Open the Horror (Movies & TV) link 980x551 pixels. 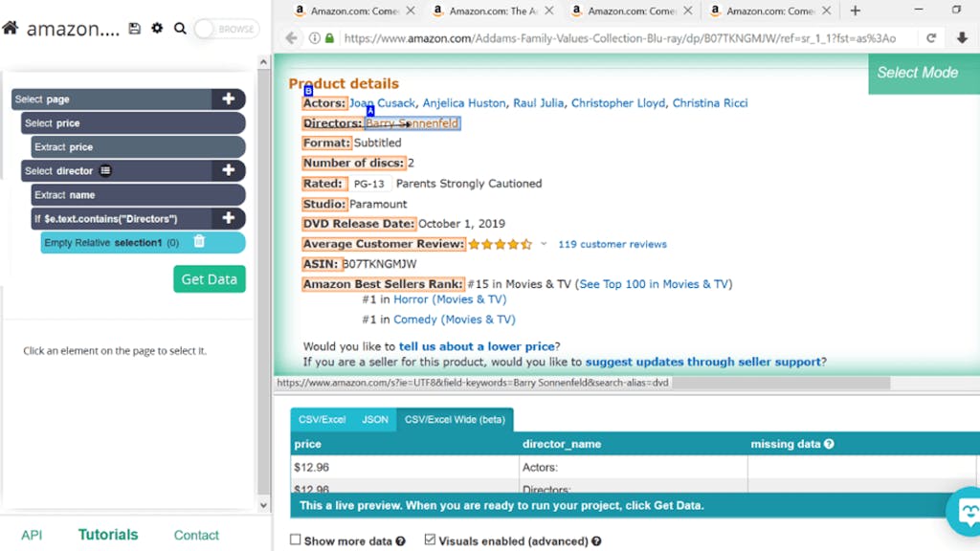click(450, 299)
